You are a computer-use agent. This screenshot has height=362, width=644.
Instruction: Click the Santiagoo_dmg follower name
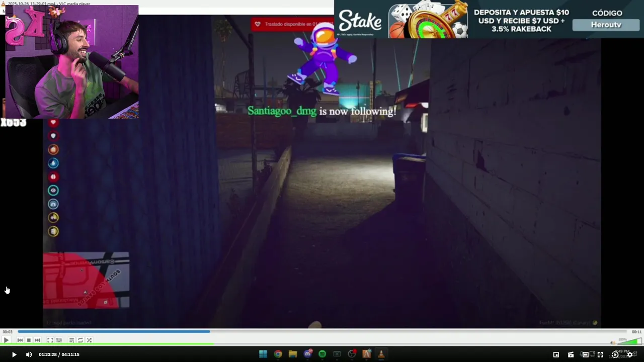(x=282, y=111)
